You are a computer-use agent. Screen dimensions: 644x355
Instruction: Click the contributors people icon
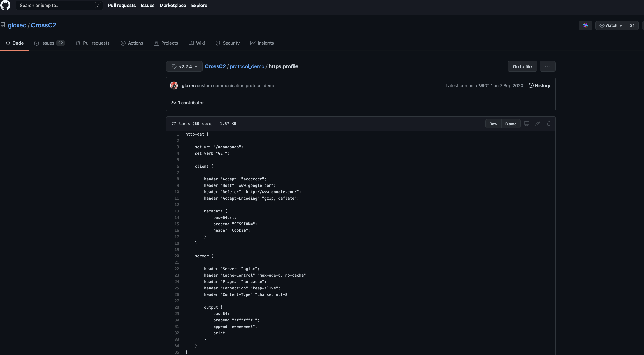tap(174, 103)
